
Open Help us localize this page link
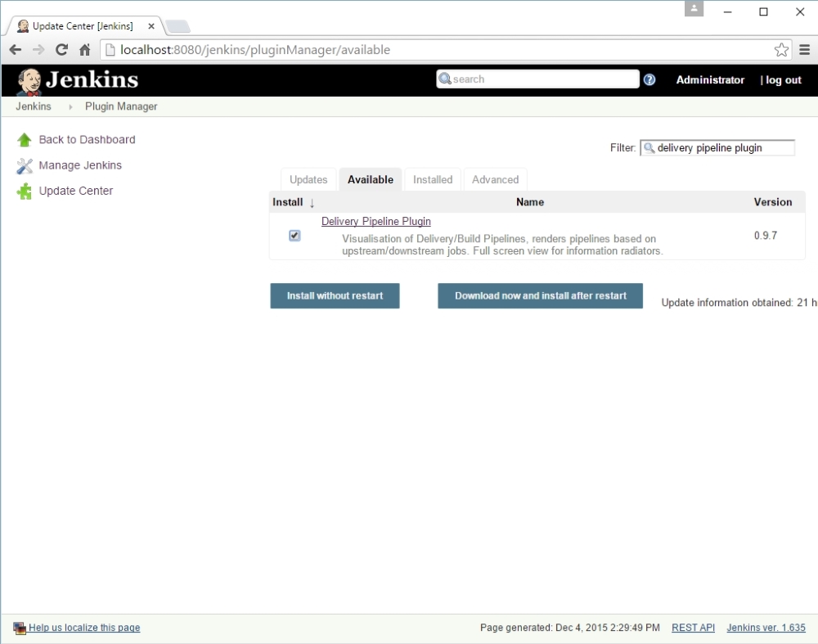coord(84,628)
